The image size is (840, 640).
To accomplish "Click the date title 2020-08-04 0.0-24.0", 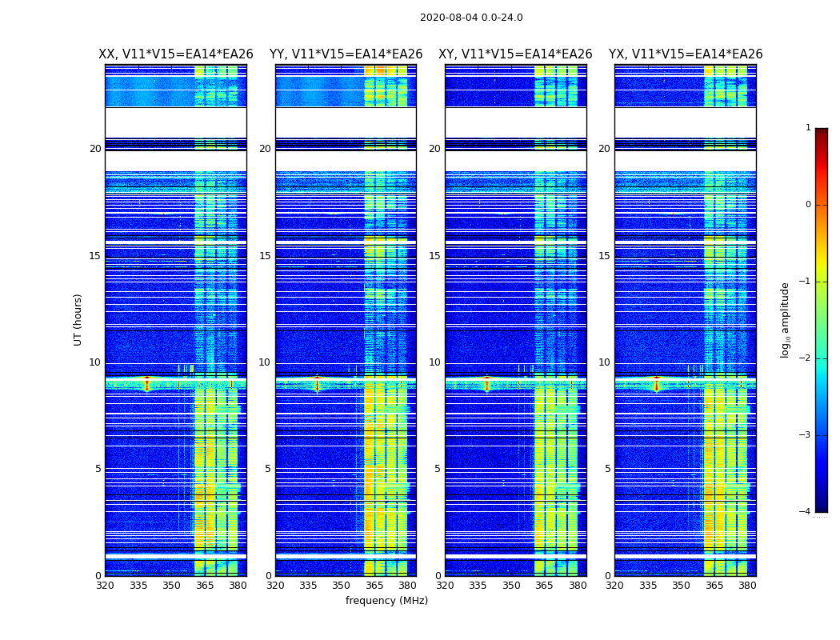I will coord(471,18).
